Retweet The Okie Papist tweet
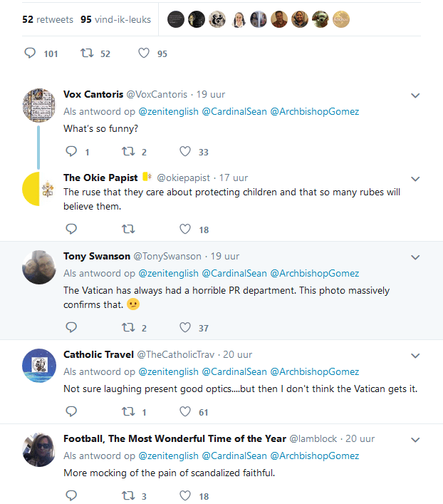The width and height of the screenshot is (443, 504). pyautogui.click(x=128, y=229)
